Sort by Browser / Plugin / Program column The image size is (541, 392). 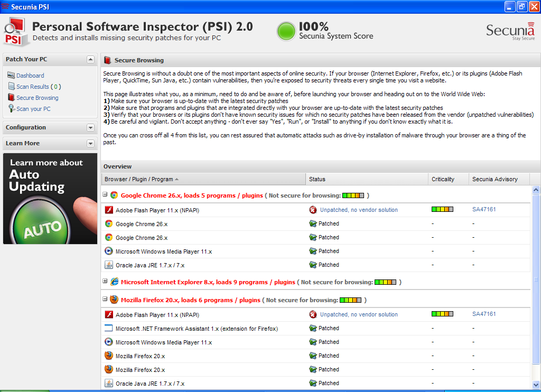click(x=203, y=179)
